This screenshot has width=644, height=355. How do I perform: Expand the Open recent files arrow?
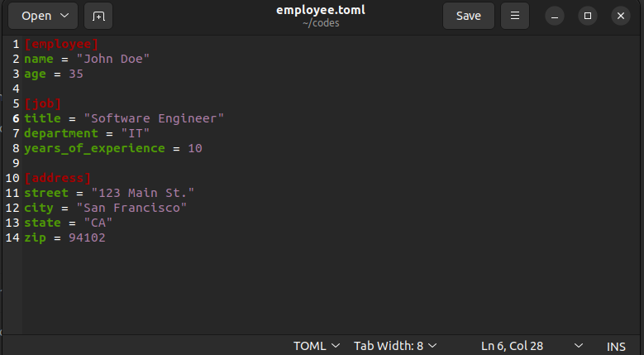pyautogui.click(x=64, y=16)
